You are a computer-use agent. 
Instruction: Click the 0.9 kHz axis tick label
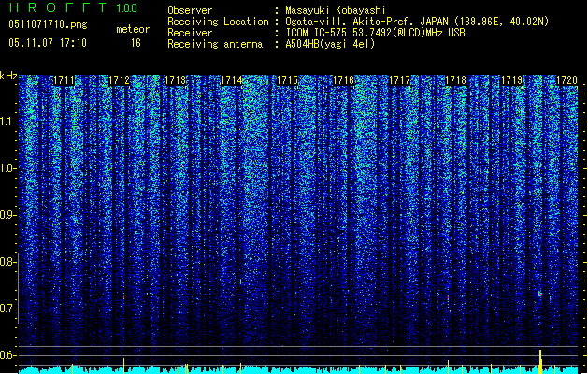tap(7, 215)
